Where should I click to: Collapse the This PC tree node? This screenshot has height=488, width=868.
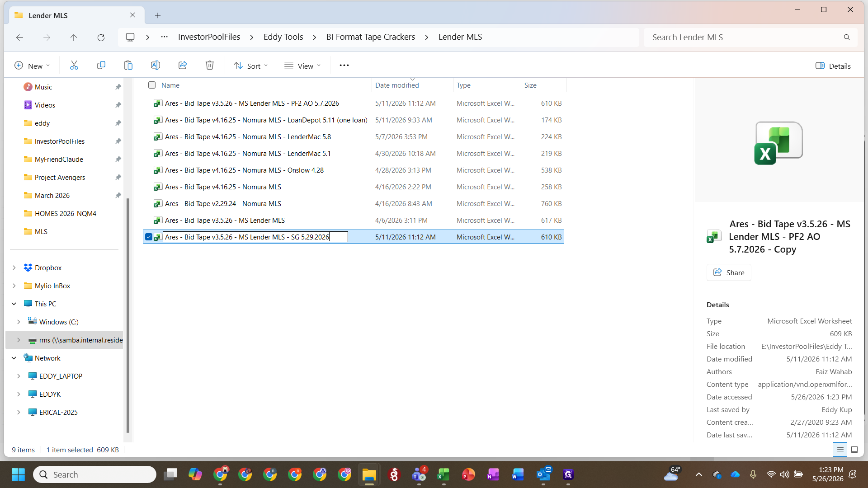[x=14, y=304]
